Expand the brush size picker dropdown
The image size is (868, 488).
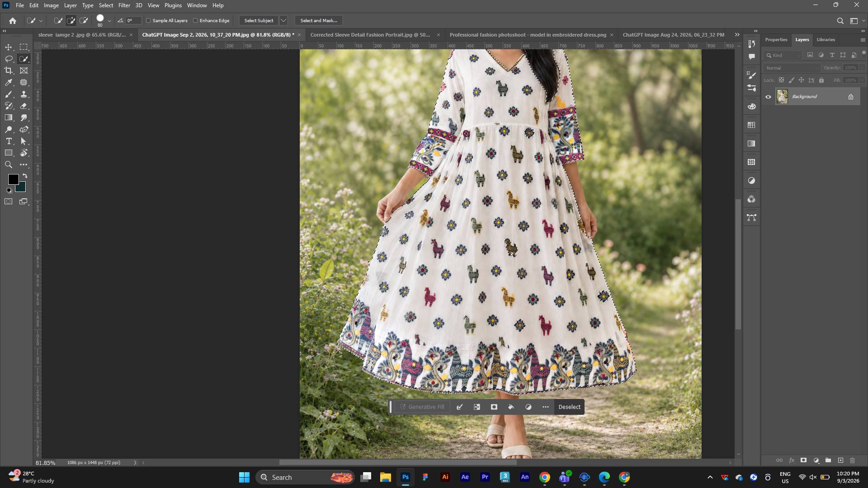pyautogui.click(x=109, y=21)
